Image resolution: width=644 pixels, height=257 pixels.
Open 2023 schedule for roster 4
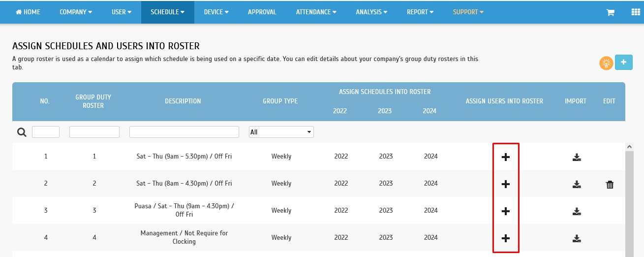386,238
